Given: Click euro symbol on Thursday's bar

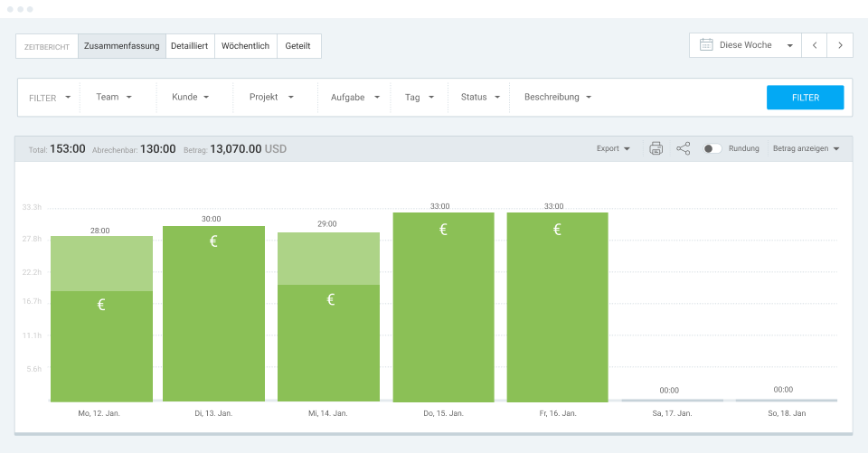Looking at the screenshot, I should coord(443,230).
